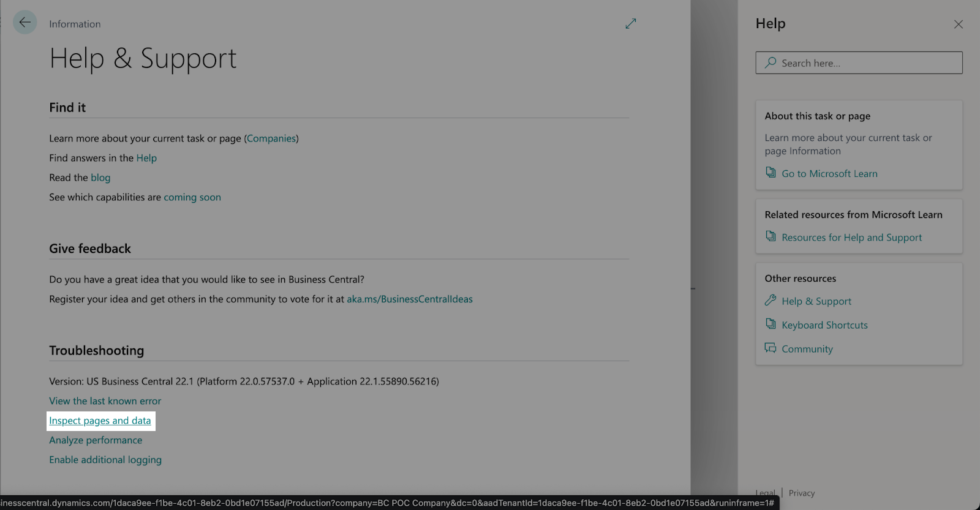See the coming soon capabilities link

(x=192, y=197)
